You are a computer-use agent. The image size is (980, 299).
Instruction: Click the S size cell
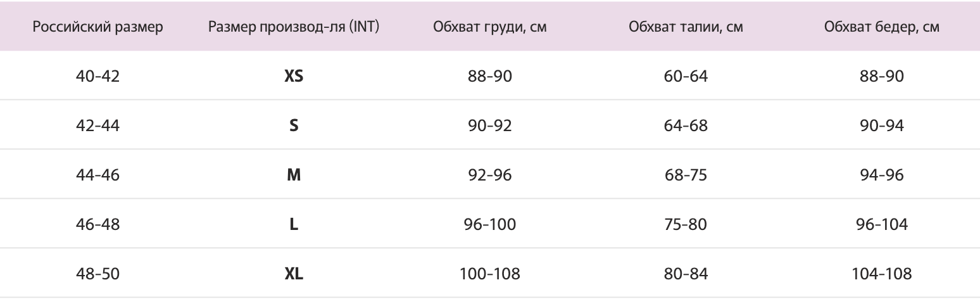coord(294,125)
